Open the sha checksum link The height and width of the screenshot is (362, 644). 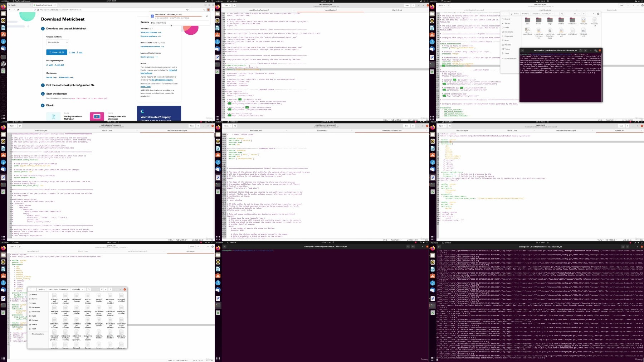(72, 52)
